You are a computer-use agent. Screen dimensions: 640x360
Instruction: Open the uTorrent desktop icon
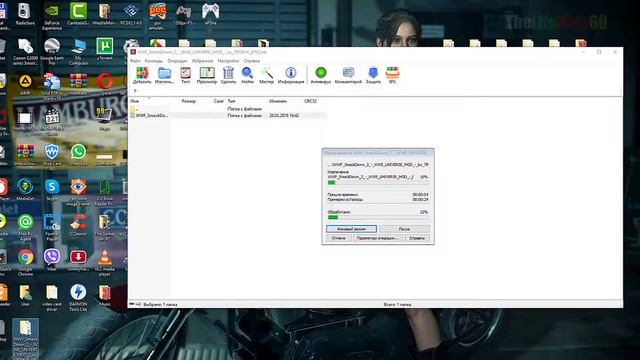[x=104, y=49]
